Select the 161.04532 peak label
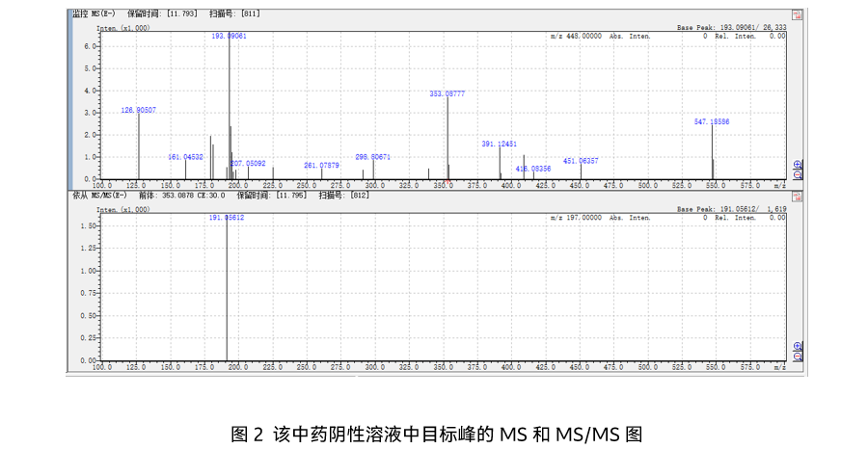The width and height of the screenshot is (868, 449). click(x=185, y=157)
